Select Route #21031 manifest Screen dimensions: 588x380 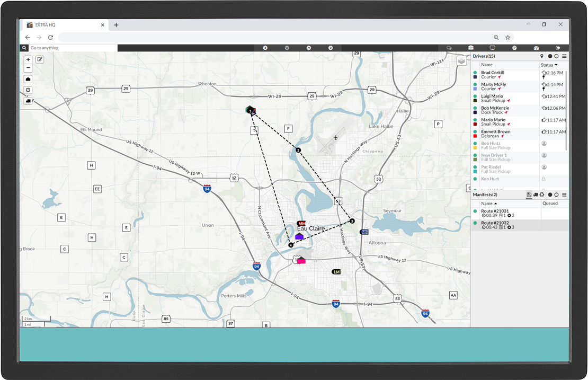(520, 214)
